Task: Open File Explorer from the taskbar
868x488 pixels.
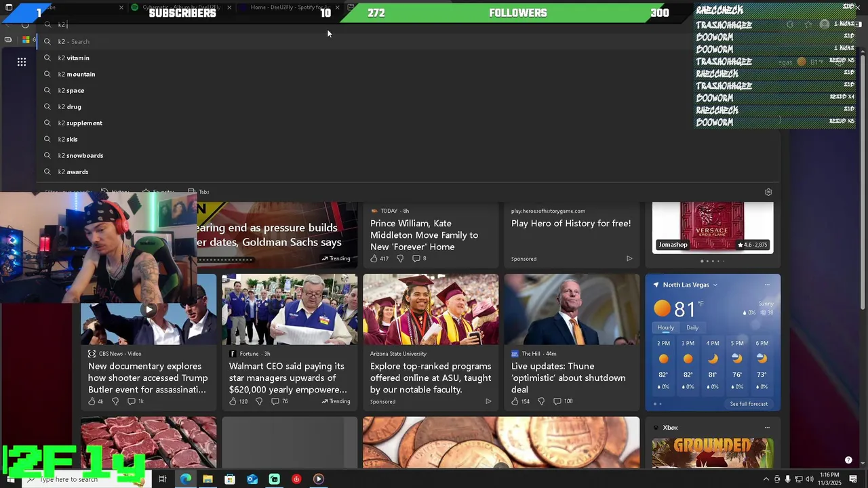Action: [208, 479]
